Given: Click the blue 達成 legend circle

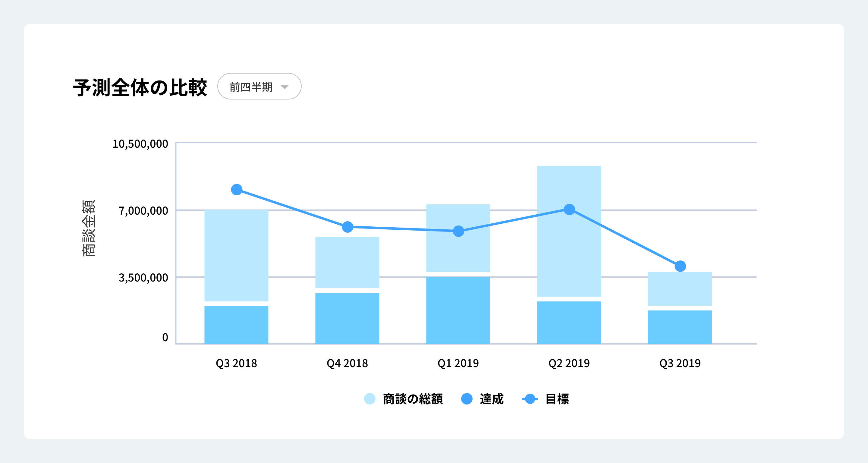Looking at the screenshot, I should coord(467,398).
